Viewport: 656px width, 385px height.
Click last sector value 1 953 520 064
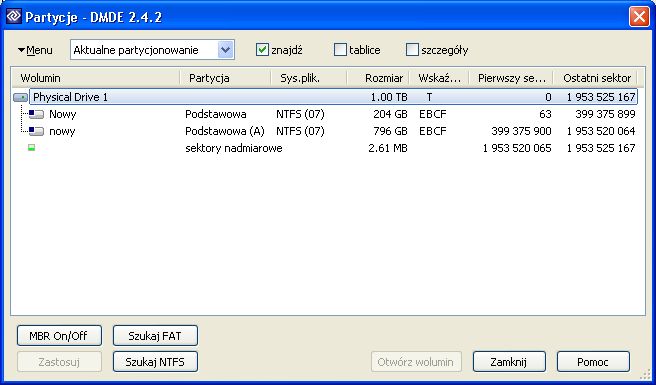tap(601, 131)
